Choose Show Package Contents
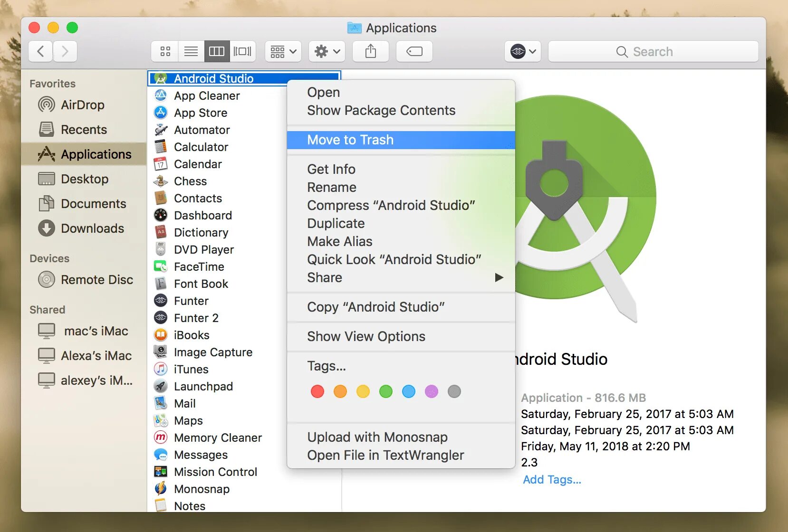 coord(401,110)
